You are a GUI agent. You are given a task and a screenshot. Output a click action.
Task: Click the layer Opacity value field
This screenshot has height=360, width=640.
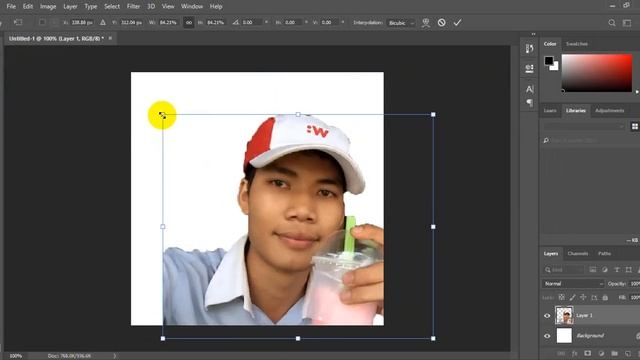click(635, 284)
